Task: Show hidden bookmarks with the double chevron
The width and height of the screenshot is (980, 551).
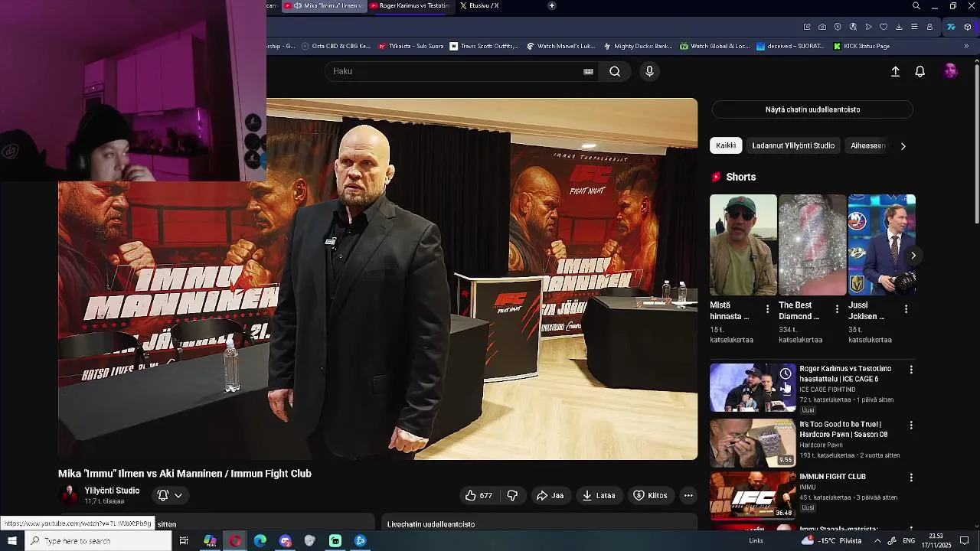Action: tap(966, 46)
